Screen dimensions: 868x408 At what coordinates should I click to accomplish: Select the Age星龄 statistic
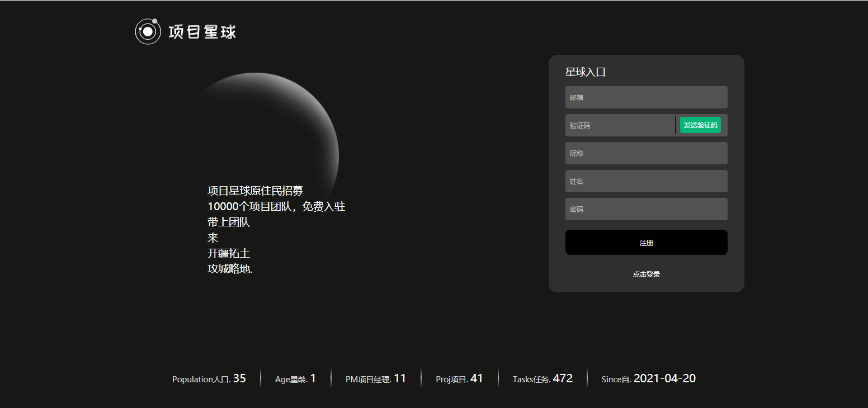[295, 379]
